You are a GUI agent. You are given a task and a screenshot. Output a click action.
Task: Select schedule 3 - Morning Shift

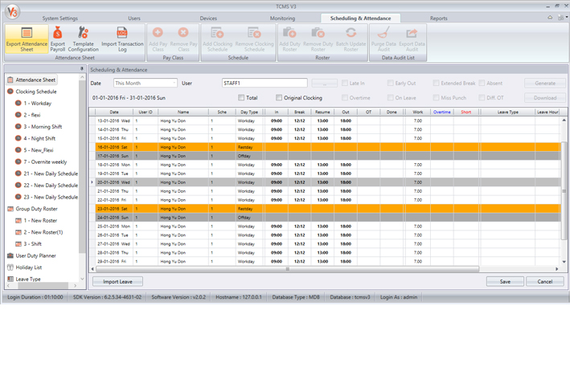coord(38,126)
